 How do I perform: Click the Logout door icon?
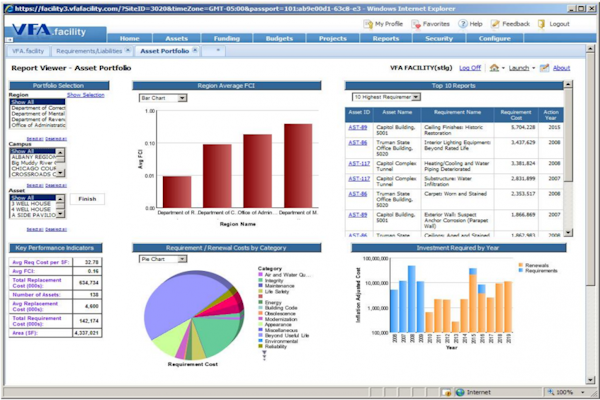pos(541,23)
